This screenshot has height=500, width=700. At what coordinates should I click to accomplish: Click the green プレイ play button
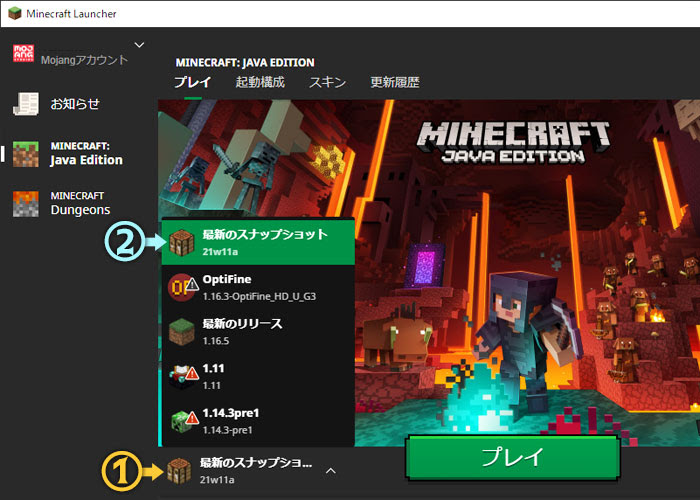click(x=512, y=458)
